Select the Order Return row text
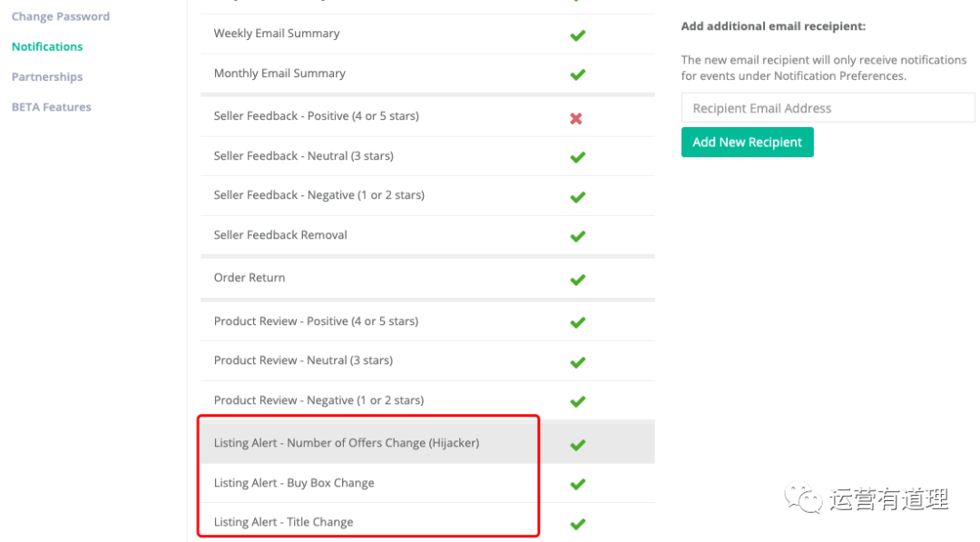The width and height of the screenshot is (980, 542). 249,278
